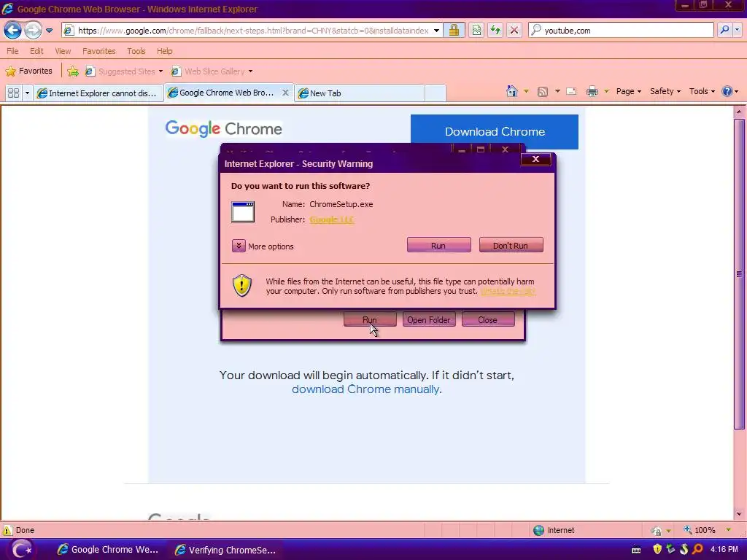The width and height of the screenshot is (747, 560).
Task: Expand the address bar history dropdown
Action: pos(436,31)
